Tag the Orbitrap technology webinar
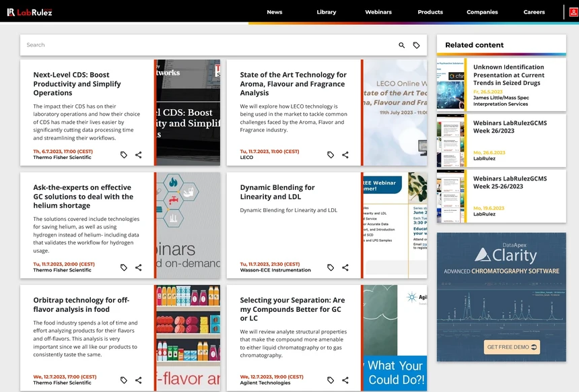 pyautogui.click(x=124, y=380)
